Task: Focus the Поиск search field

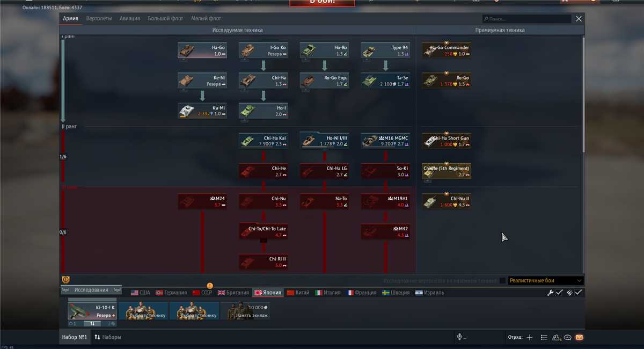Action: coord(526,19)
